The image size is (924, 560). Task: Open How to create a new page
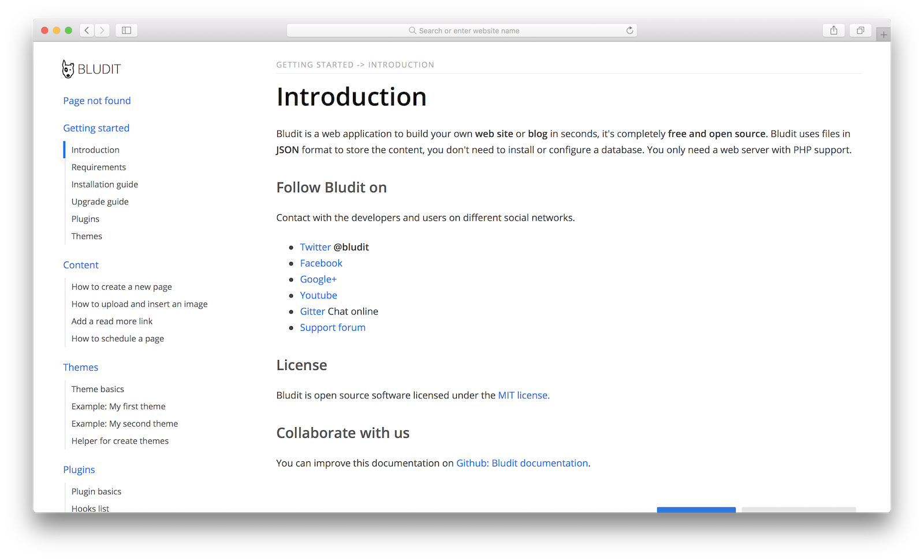point(122,287)
